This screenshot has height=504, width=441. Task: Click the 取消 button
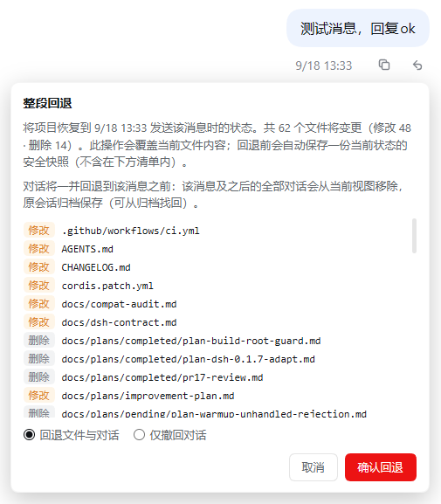coord(314,467)
